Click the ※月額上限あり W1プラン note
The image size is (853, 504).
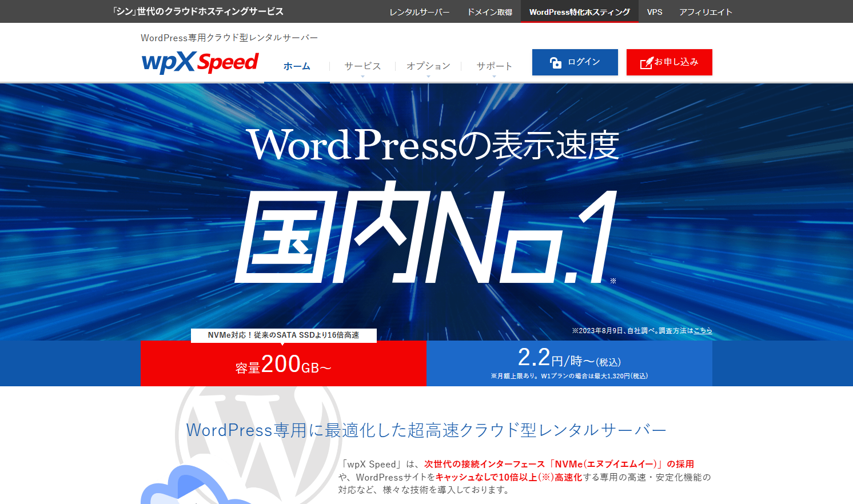569,376
